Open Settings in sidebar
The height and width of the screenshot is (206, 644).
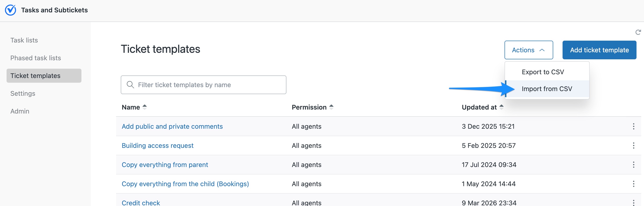23,93
